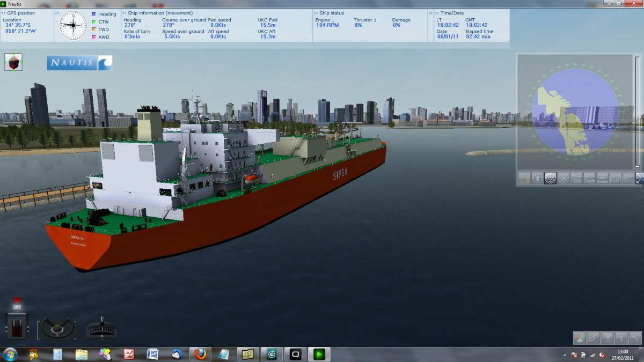Image resolution: width=644 pixels, height=362 pixels.
Task: Click the GMT 10:02:42 time value
Action: 477,25
